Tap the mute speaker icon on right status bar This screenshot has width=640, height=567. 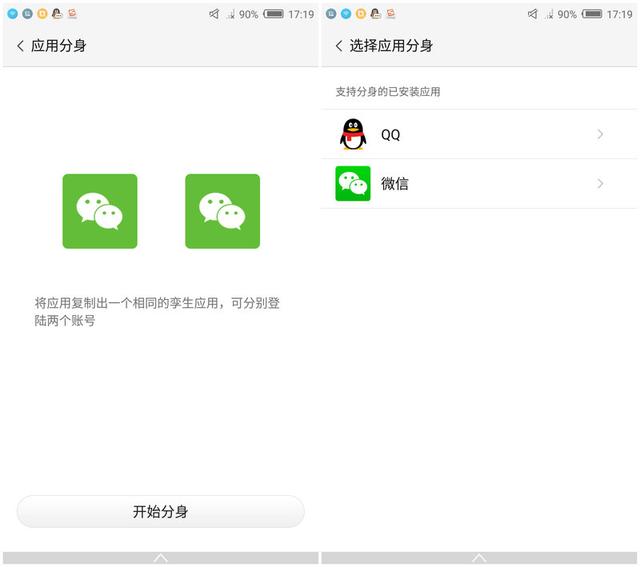pos(533,14)
